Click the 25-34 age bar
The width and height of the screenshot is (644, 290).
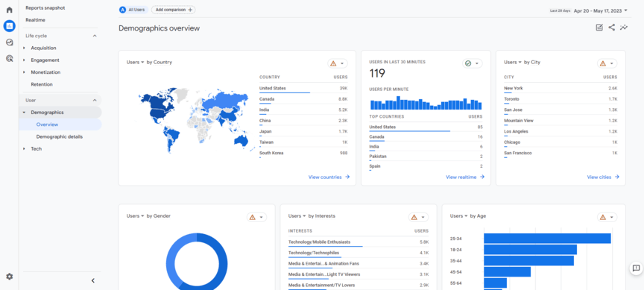point(547,239)
